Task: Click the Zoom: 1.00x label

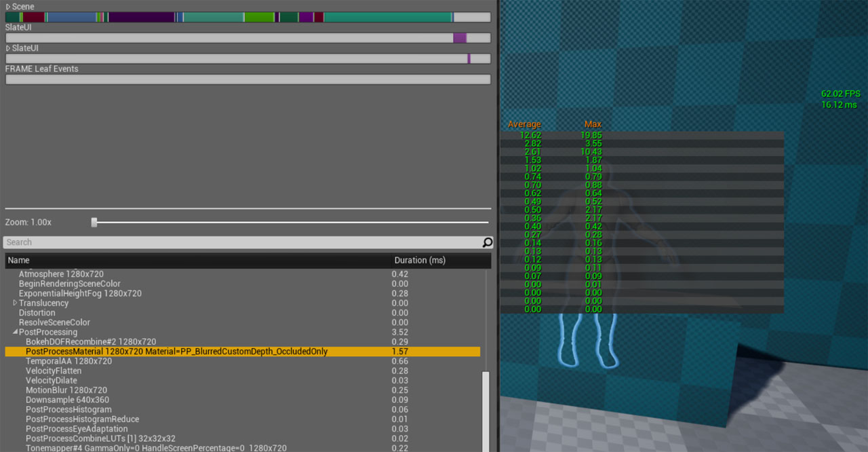Action: 28,223
